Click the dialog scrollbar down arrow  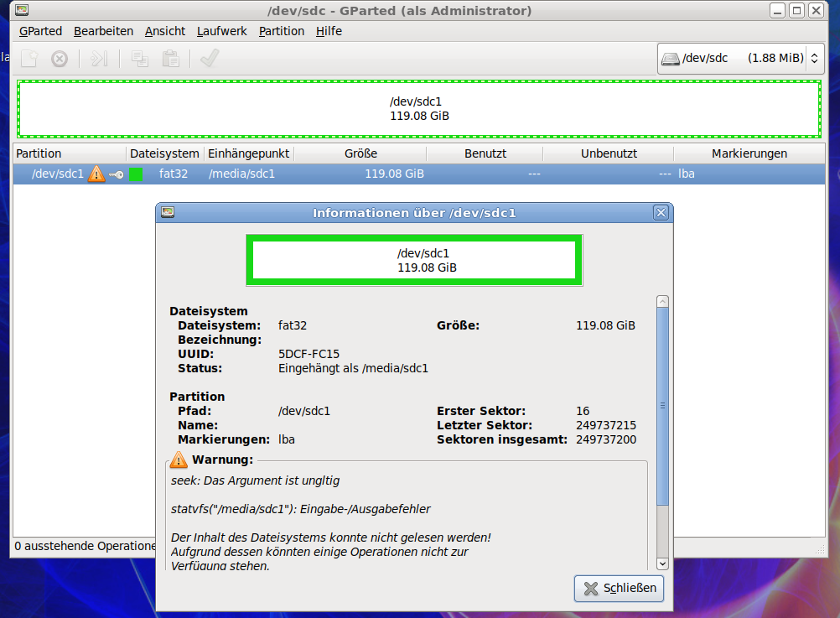click(x=662, y=564)
